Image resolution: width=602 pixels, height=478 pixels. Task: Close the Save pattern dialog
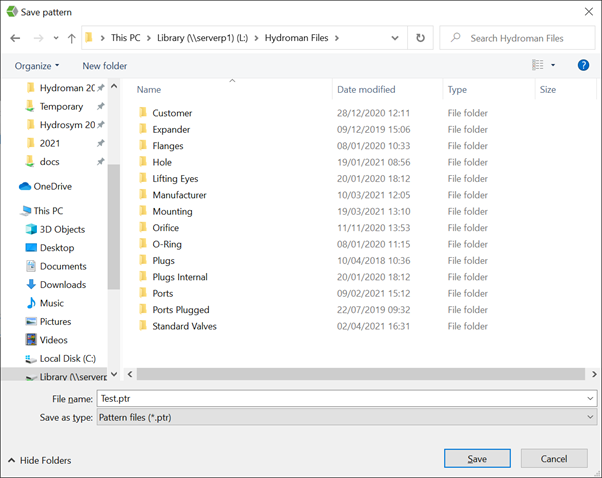[589, 12]
